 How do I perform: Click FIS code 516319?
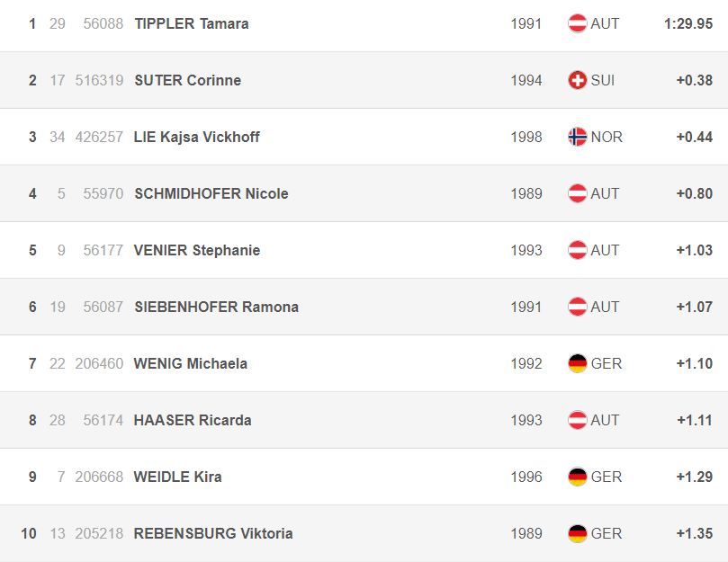(99, 80)
